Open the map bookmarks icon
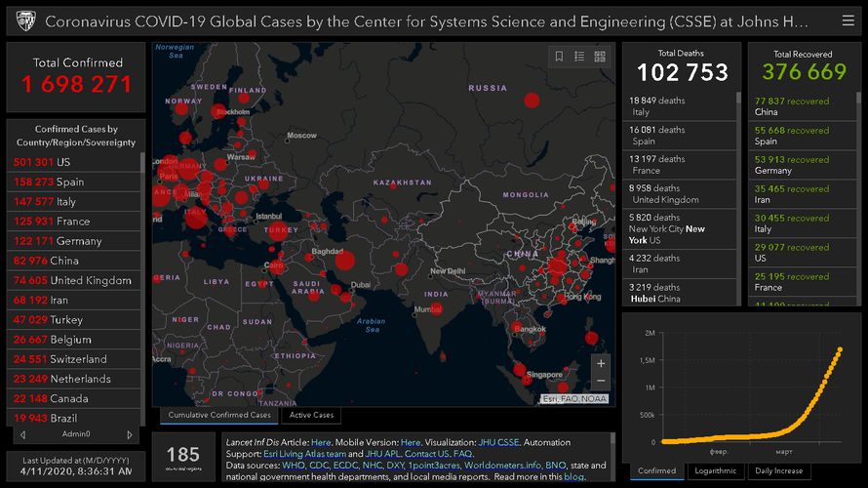Image resolution: width=868 pixels, height=488 pixels. tap(559, 57)
